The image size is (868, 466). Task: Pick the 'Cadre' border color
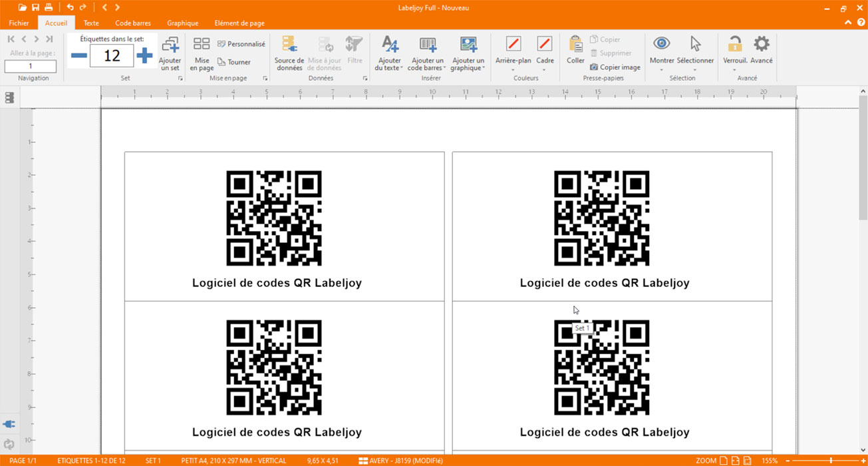pyautogui.click(x=545, y=53)
